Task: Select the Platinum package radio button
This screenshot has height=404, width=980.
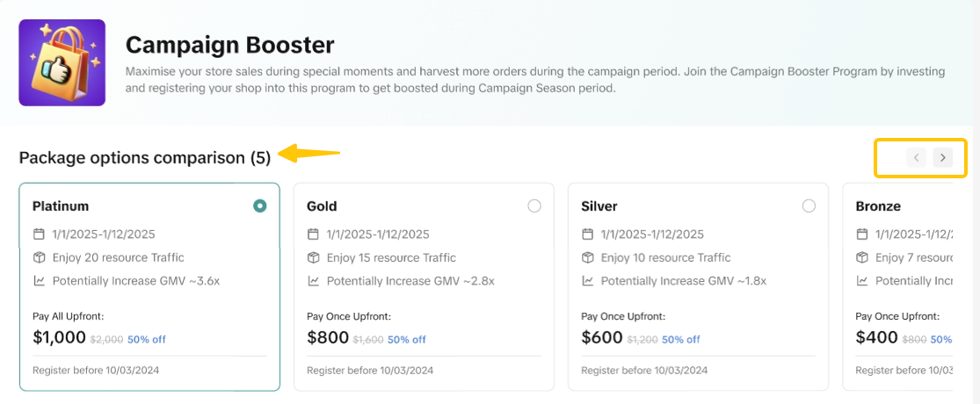Action: (x=259, y=206)
